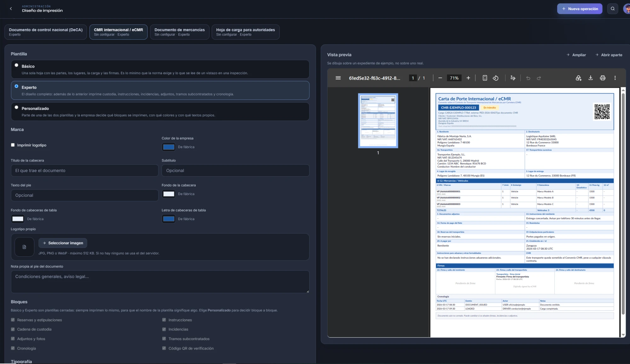The width and height of the screenshot is (630, 364).
Task: Activate the PDF draw annotation tool
Action: click(513, 78)
